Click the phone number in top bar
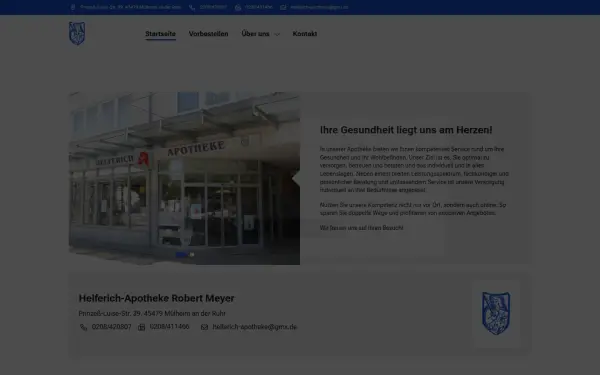 213,7
